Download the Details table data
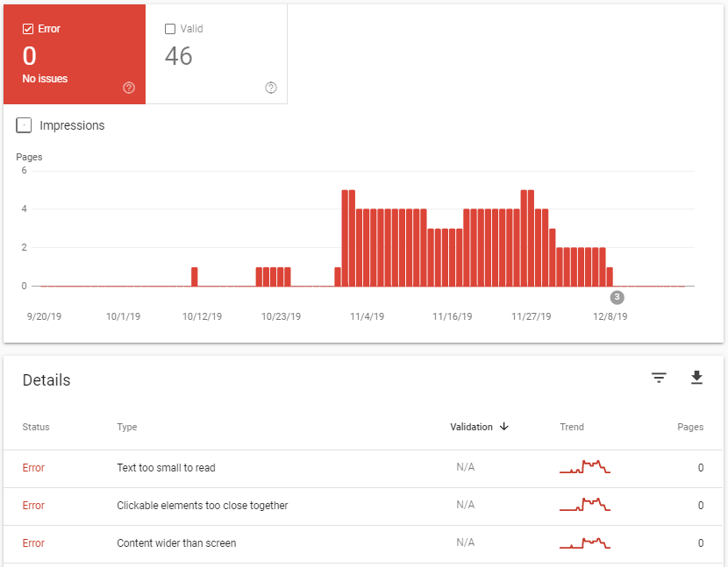 pyautogui.click(x=696, y=378)
